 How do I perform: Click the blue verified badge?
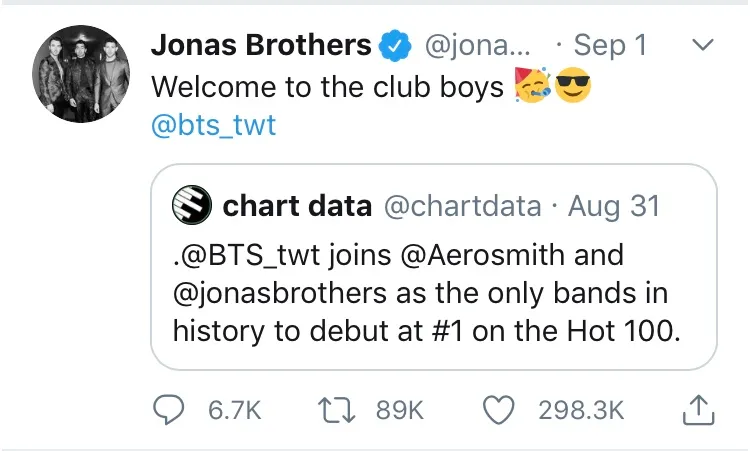click(396, 45)
